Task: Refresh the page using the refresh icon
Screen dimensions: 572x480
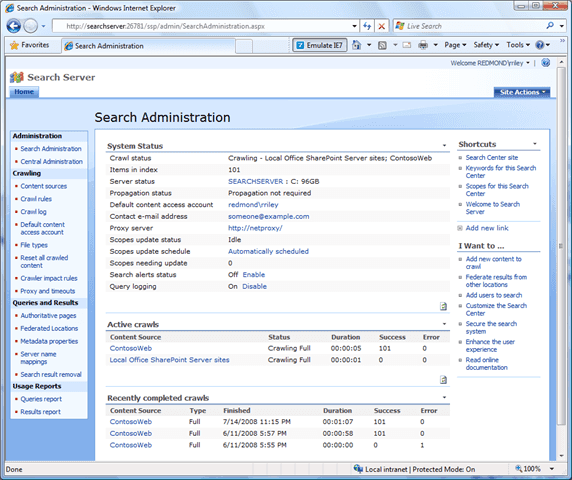Action: click(x=367, y=26)
